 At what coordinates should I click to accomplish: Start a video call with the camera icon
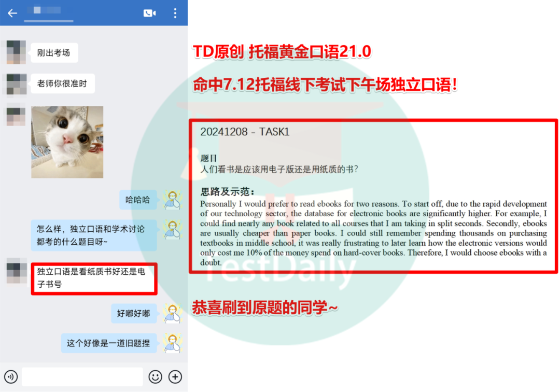[x=150, y=13]
